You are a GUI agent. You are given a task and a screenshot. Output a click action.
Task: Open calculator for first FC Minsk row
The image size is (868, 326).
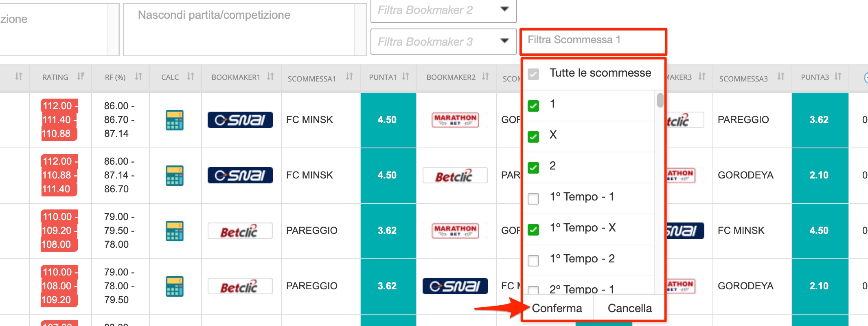(x=175, y=120)
